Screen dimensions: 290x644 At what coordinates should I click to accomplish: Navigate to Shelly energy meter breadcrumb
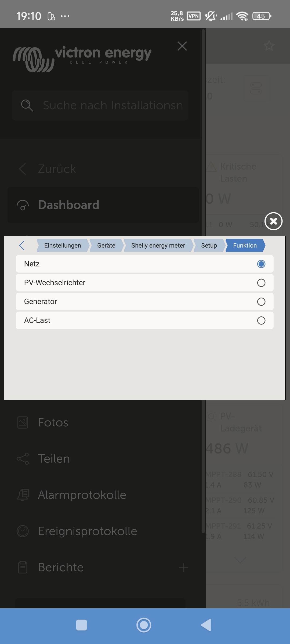[x=158, y=246]
